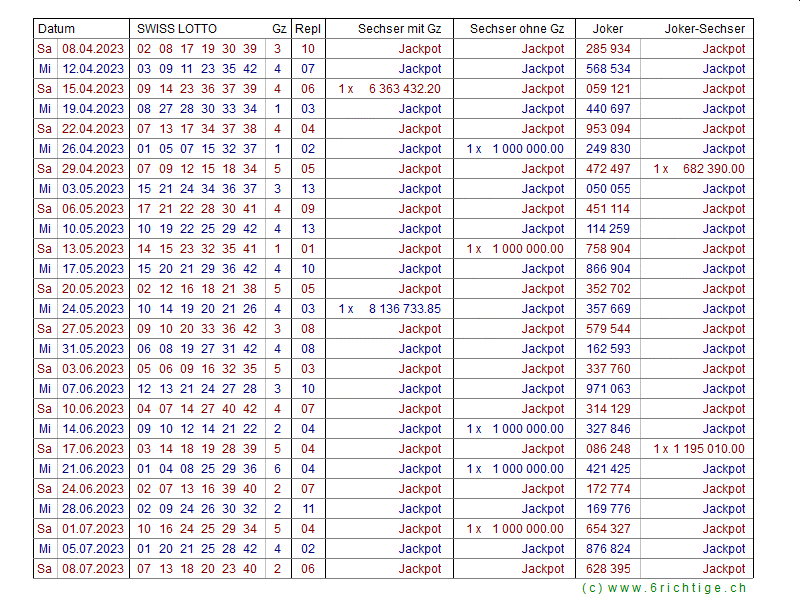The image size is (800, 600).
Task: Select Joker number 628 395
Action: pyautogui.click(x=608, y=569)
